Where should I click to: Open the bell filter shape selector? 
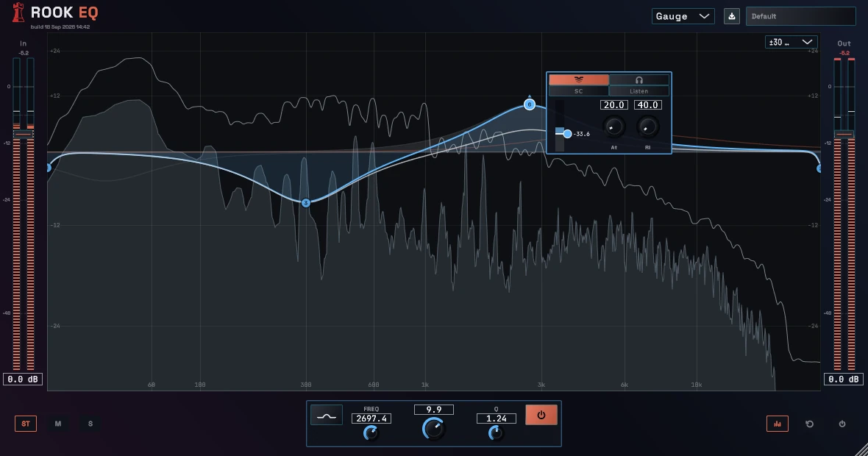pos(327,415)
